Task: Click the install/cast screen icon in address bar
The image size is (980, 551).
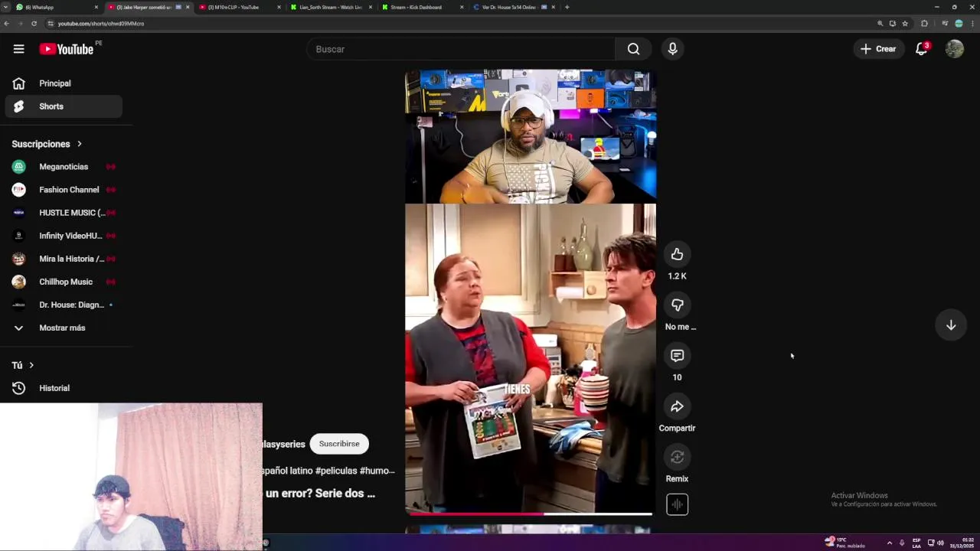Action: click(893, 24)
